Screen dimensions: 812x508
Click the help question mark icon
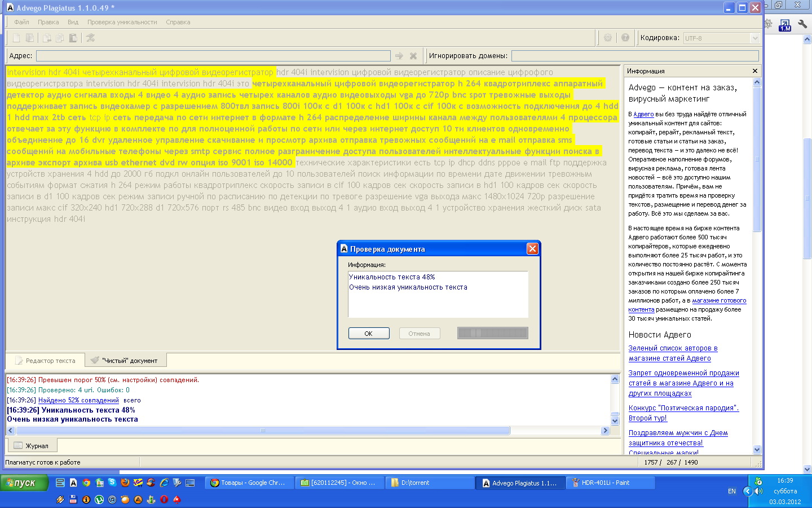pos(625,38)
